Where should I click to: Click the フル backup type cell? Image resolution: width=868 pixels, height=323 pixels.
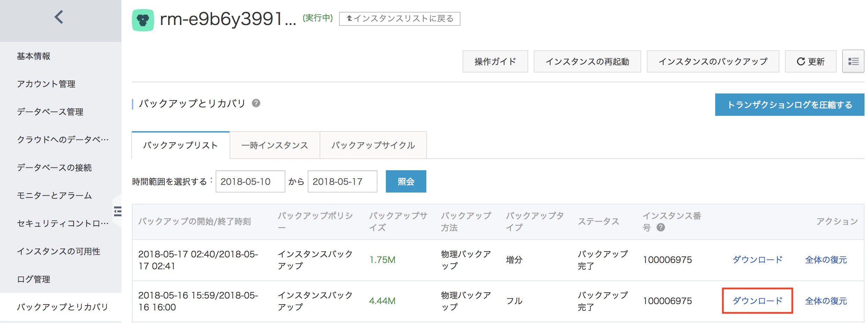514,301
